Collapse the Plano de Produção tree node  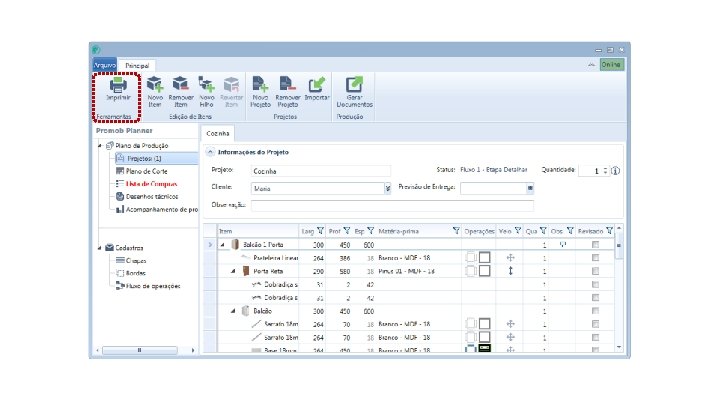pos(100,146)
